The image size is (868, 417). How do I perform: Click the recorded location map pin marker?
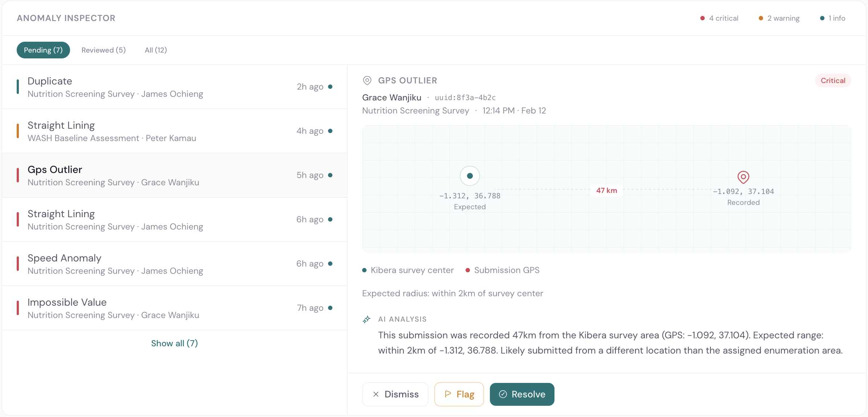pyautogui.click(x=743, y=177)
